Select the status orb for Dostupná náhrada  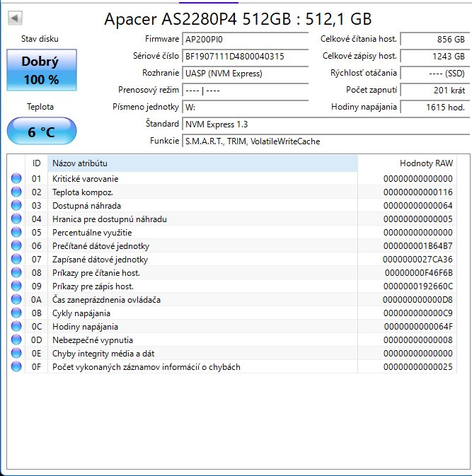click(16, 206)
